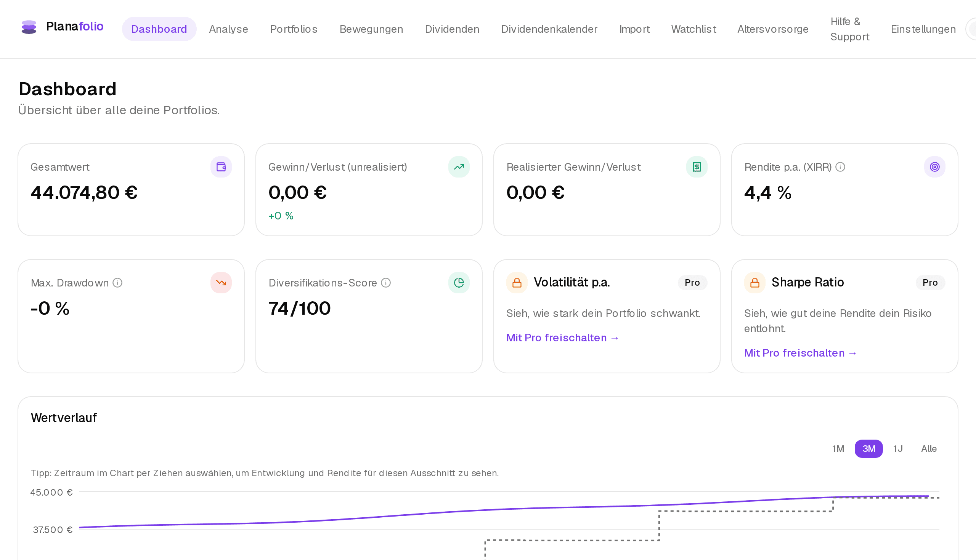Click the Pro badge on Sharpe Ratio card
976x560 pixels.
click(930, 283)
